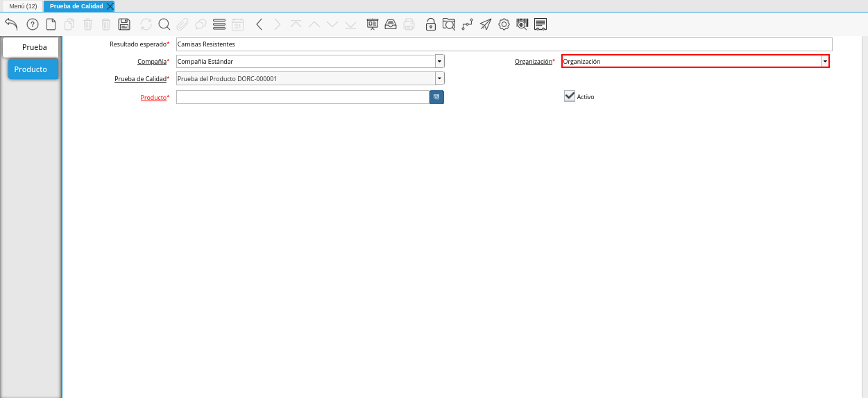Jump to the first record icon
868x398 pixels.
coord(296,24)
